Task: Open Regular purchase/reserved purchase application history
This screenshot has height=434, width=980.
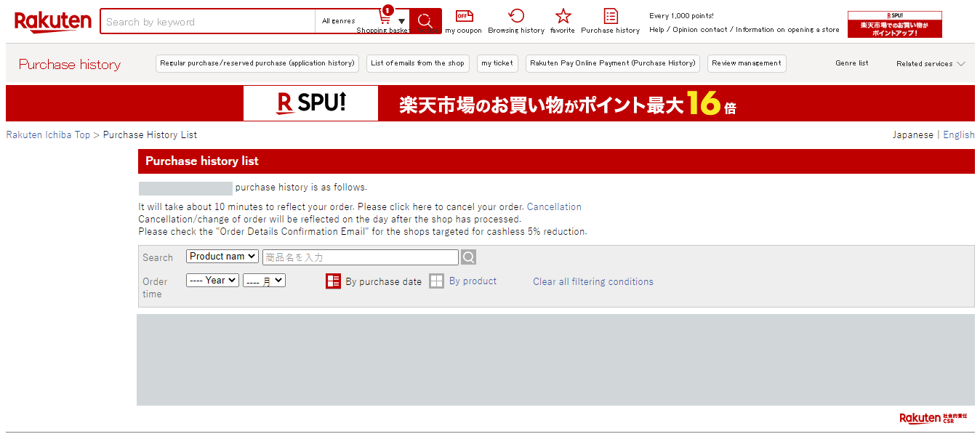Action: 257,63
